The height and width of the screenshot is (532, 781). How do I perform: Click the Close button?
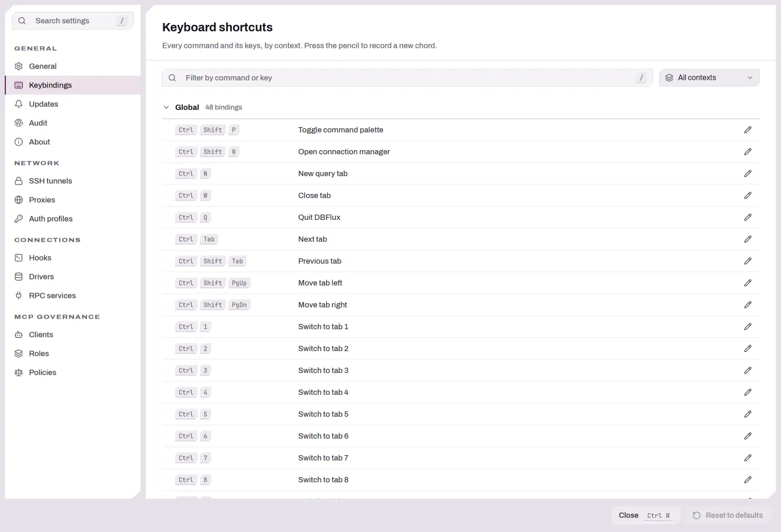coord(646,515)
